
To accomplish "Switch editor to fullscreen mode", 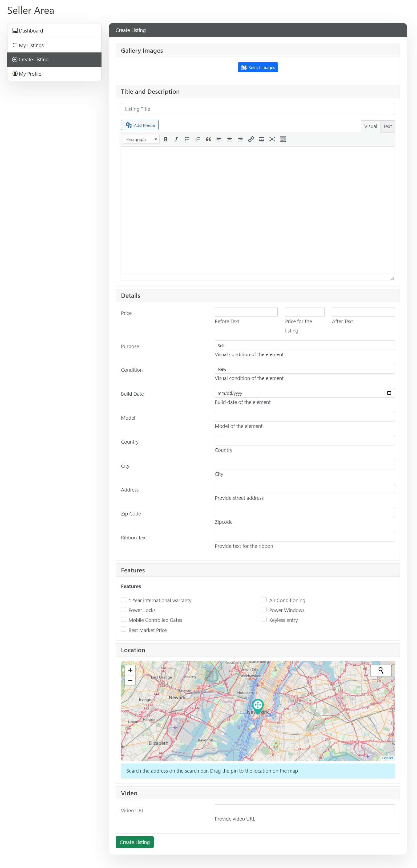I will (x=272, y=139).
